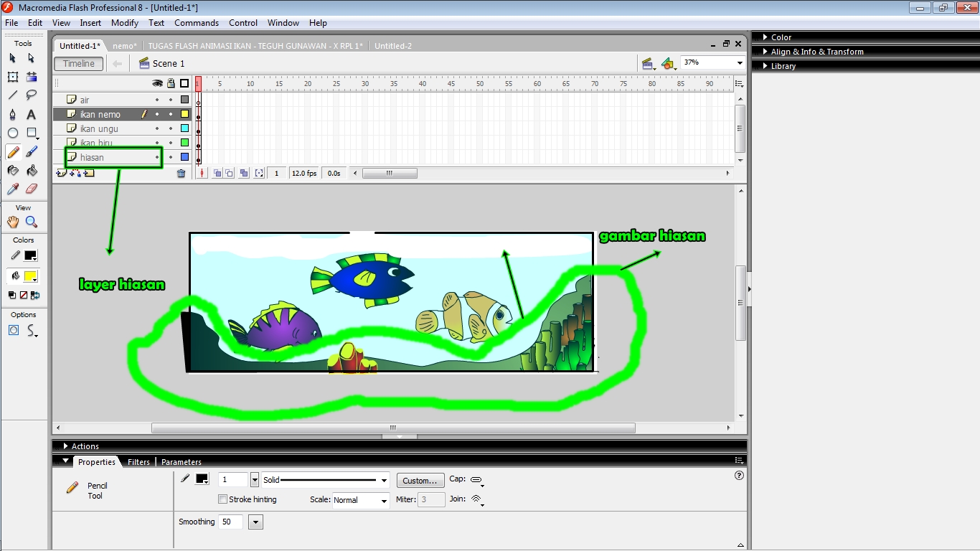Click the Timeline toggle button
This screenshot has width=980, height=551.
[x=79, y=64]
